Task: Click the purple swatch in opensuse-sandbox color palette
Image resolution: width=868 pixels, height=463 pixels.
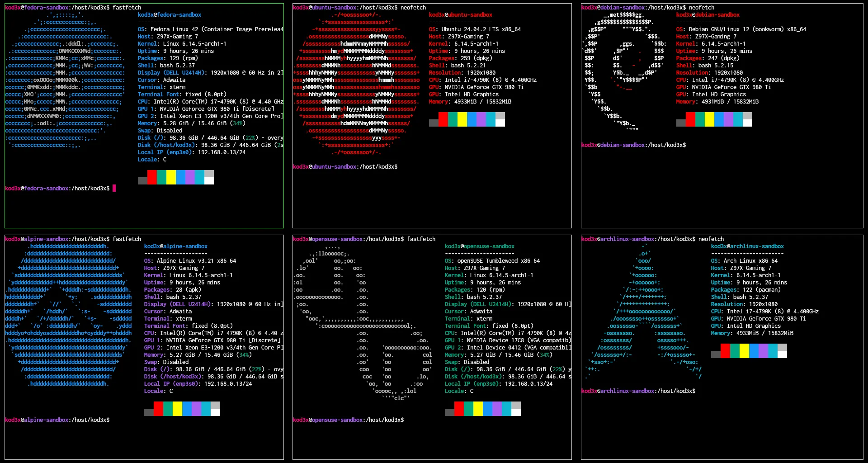Action: (x=497, y=409)
